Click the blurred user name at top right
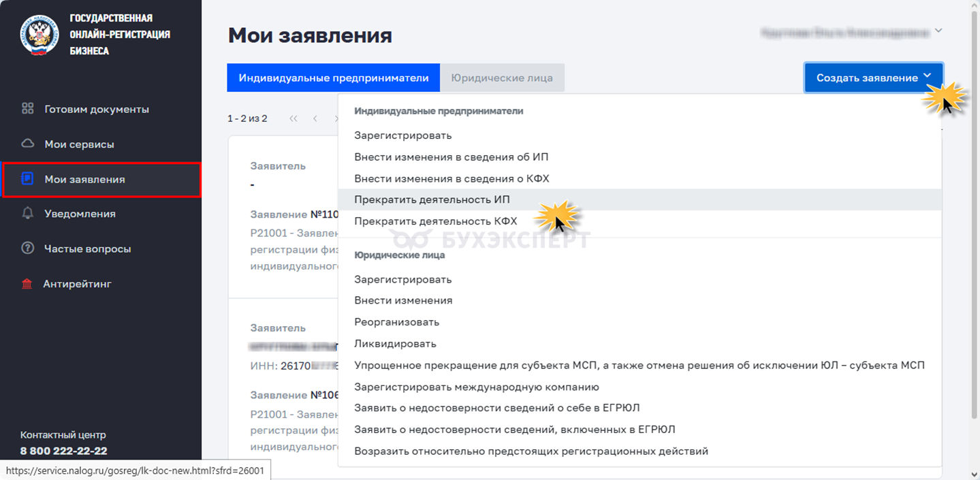The width and height of the screenshot is (980, 480). pos(844,32)
